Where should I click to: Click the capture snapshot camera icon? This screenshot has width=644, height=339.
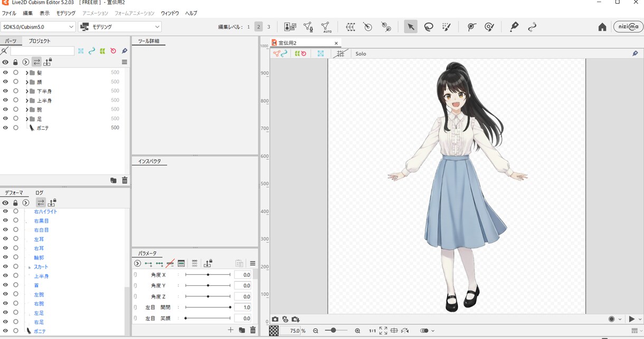[x=275, y=319]
